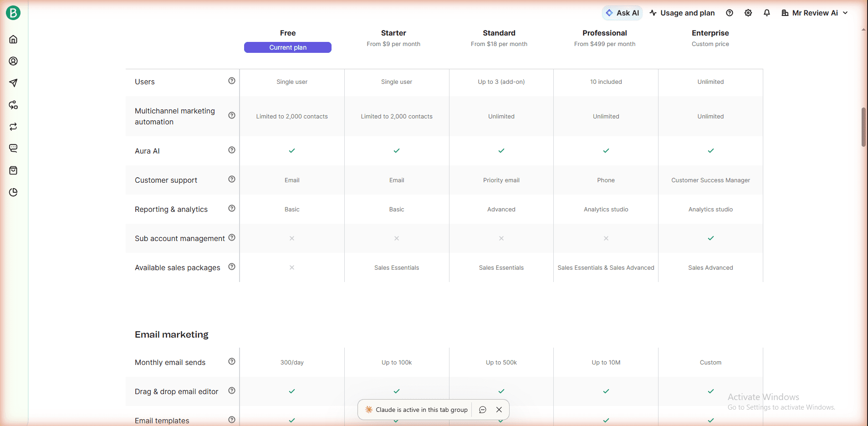Click the 'Up to 10M' cell
Screen dimensions: 868x426
[x=606, y=363]
